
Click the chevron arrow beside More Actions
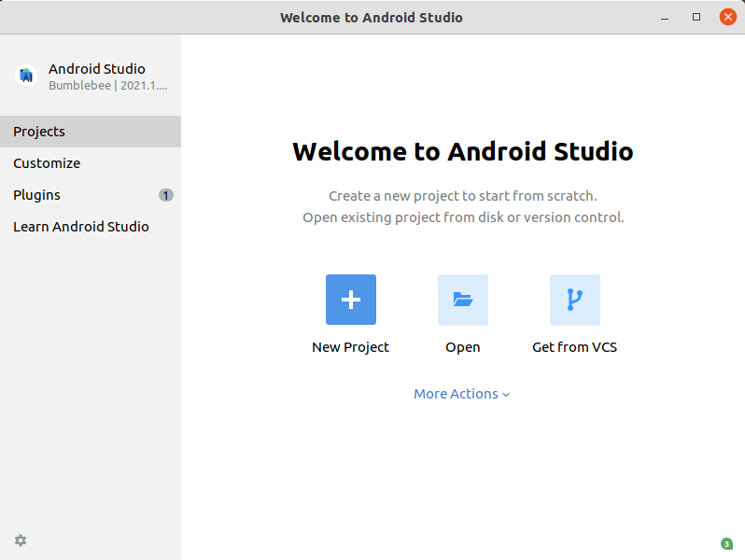tap(506, 395)
